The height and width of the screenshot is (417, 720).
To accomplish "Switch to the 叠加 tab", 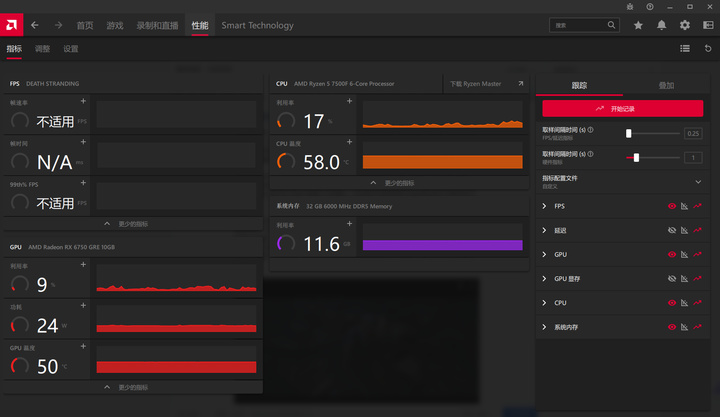I will point(666,85).
